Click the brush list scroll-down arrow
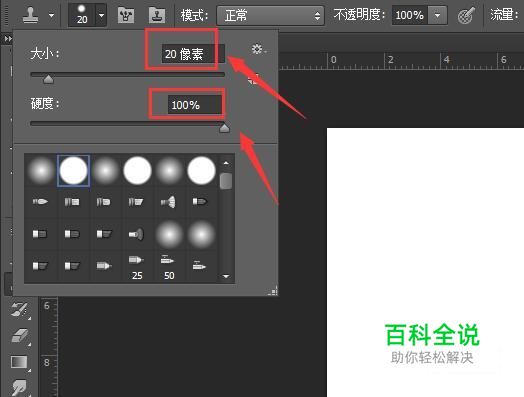 click(x=226, y=276)
